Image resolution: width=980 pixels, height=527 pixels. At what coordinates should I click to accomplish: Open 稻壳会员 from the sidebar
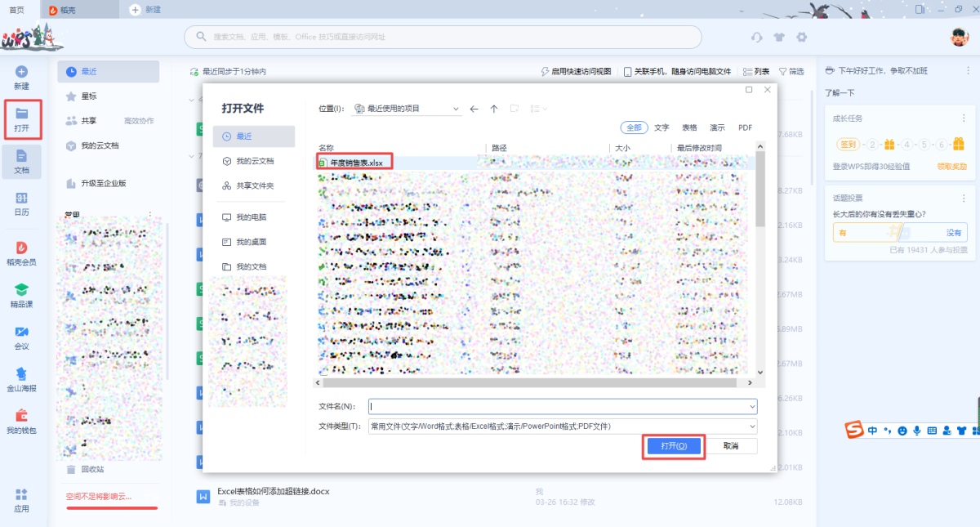(22, 248)
